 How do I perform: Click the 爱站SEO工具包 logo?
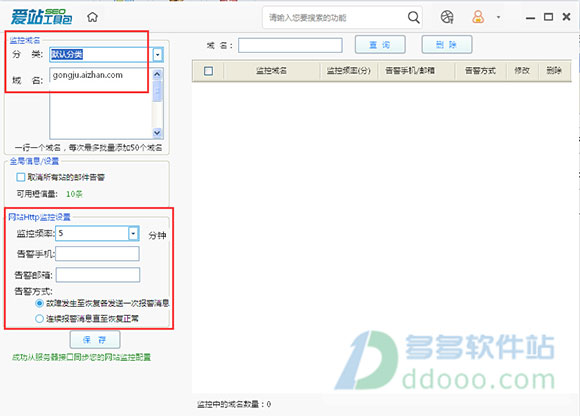pos(41,17)
